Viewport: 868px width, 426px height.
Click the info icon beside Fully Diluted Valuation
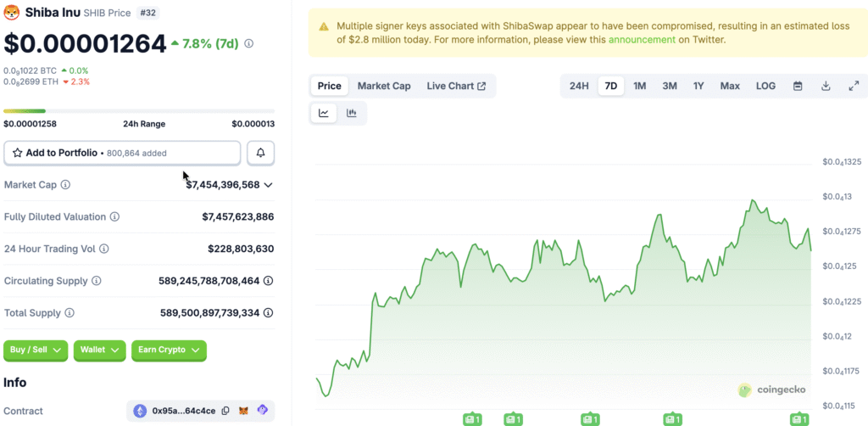click(x=114, y=217)
